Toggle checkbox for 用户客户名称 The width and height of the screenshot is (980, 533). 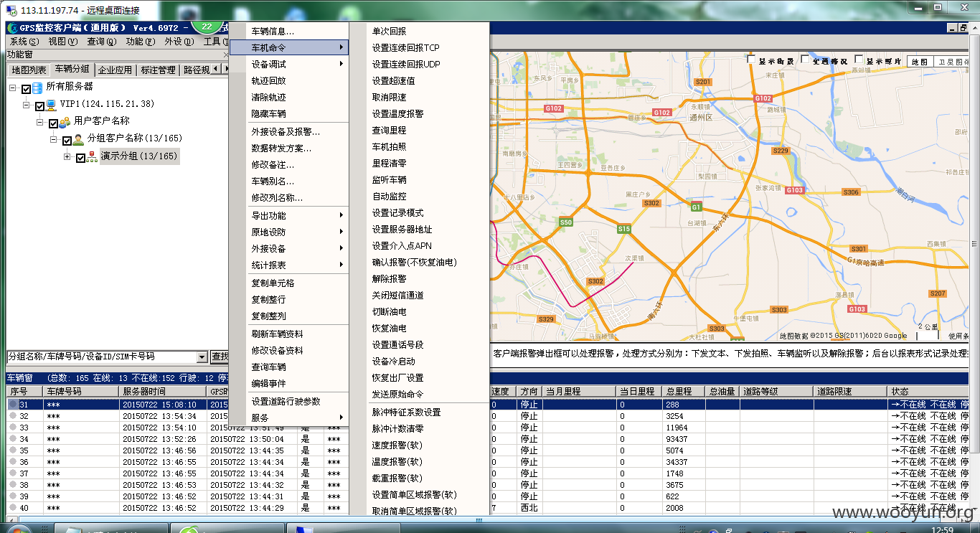click(x=53, y=123)
